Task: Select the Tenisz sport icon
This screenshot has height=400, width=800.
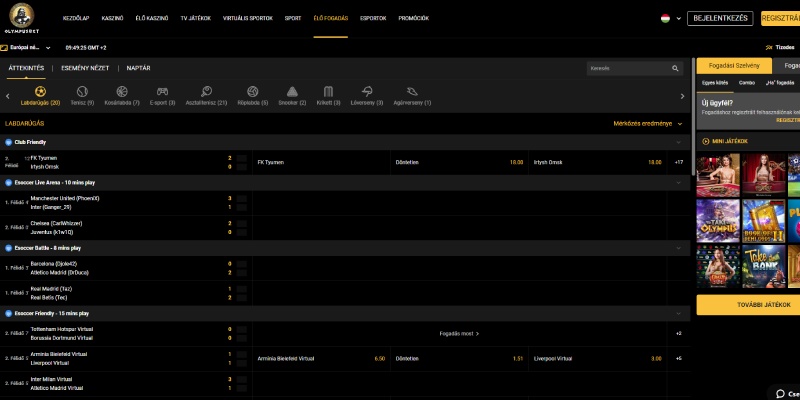Action: (x=82, y=92)
